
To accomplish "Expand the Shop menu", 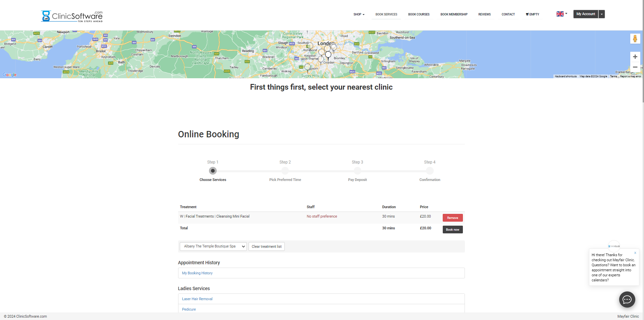I will [359, 14].
